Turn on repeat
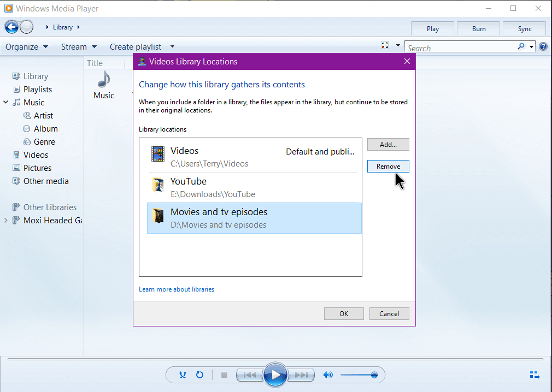The height and width of the screenshot is (392, 552). click(199, 375)
